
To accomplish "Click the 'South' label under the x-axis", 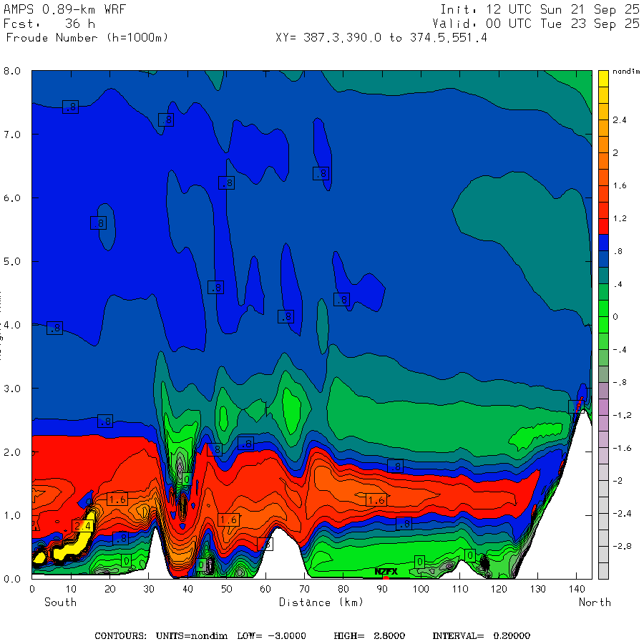I will [60, 602].
